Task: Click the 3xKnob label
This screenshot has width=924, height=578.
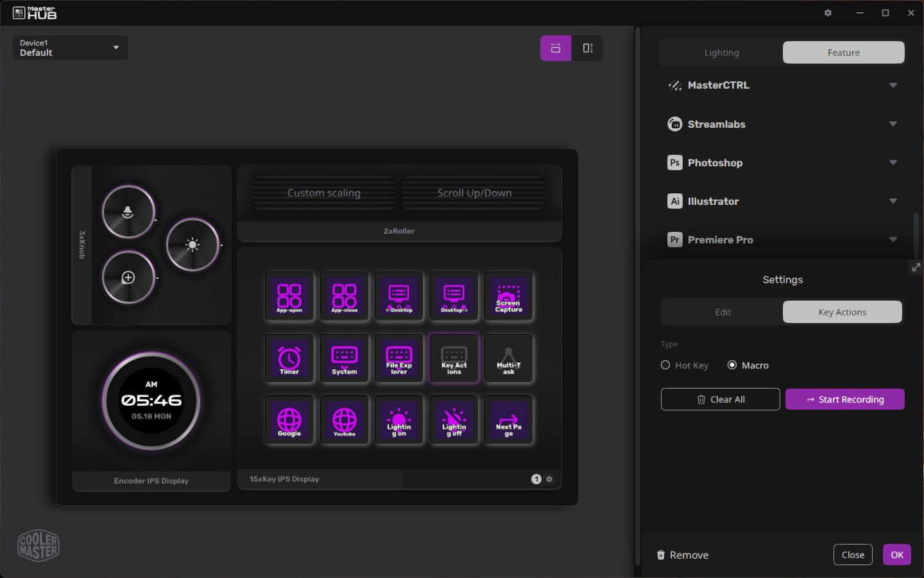Action: coord(82,245)
